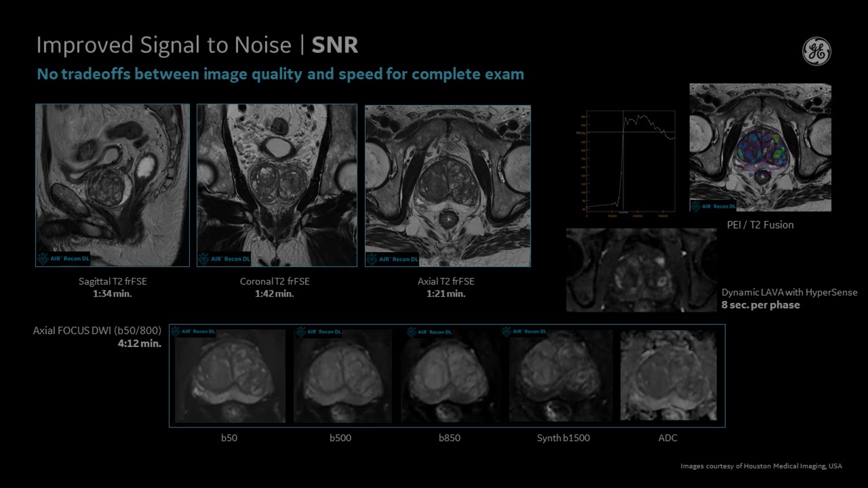This screenshot has width=868, height=488.
Task: Click AIR Recon DL badge on fusion image
Action: coord(713,205)
